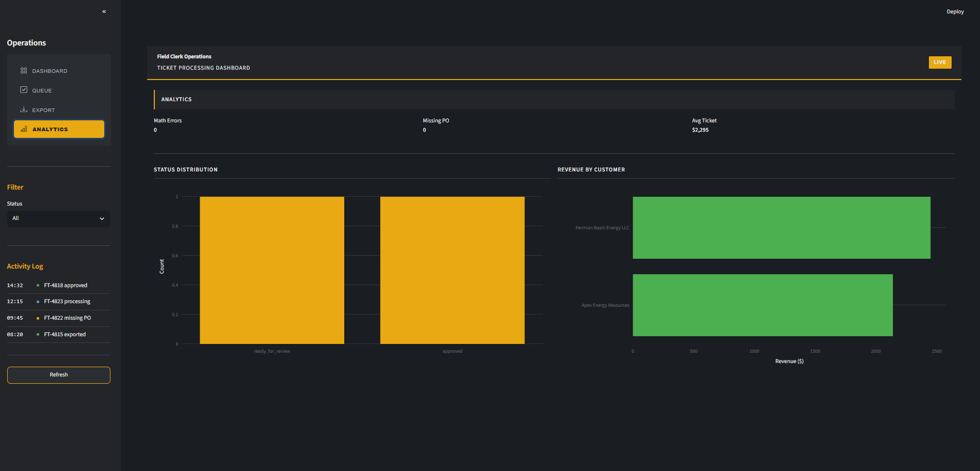The height and width of the screenshot is (471, 980).
Task: Click the Queue checkmark icon
Action: [24, 90]
